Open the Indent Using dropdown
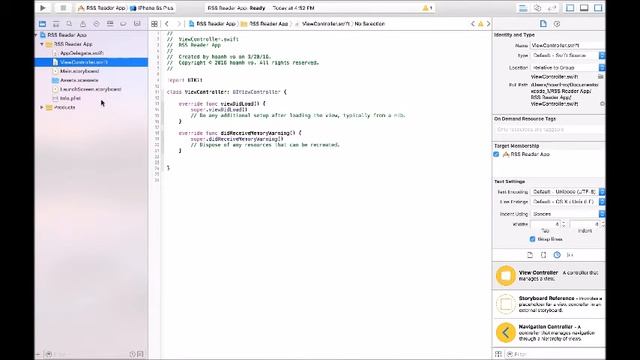The height and width of the screenshot is (360, 640). click(x=568, y=214)
